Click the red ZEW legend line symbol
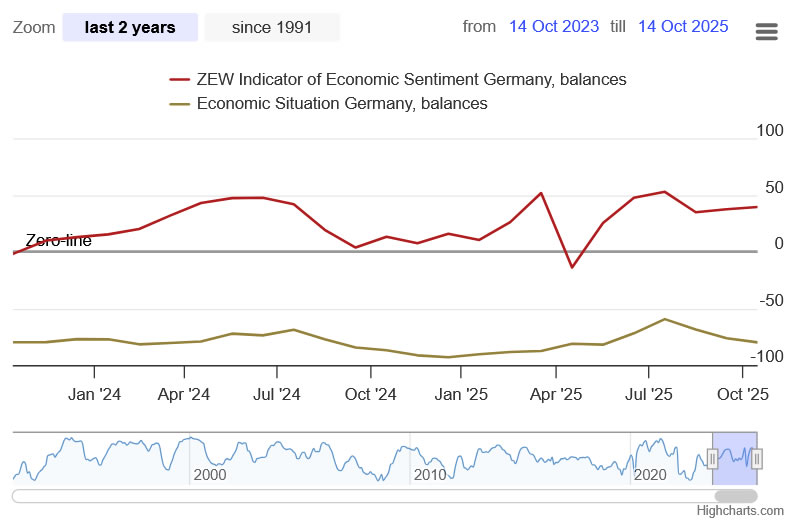Viewport: 796px width, 521px height. coord(180,80)
